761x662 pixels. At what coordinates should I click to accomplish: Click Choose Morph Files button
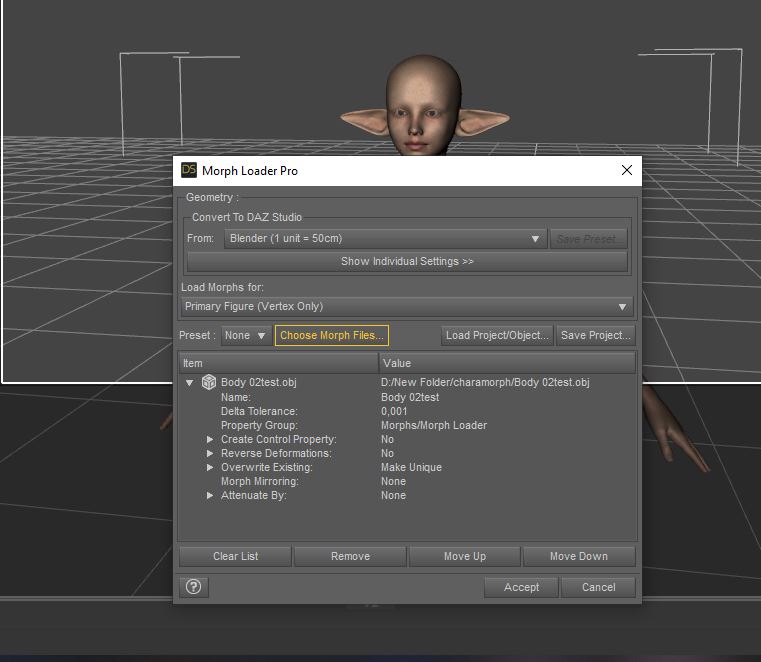tap(332, 335)
